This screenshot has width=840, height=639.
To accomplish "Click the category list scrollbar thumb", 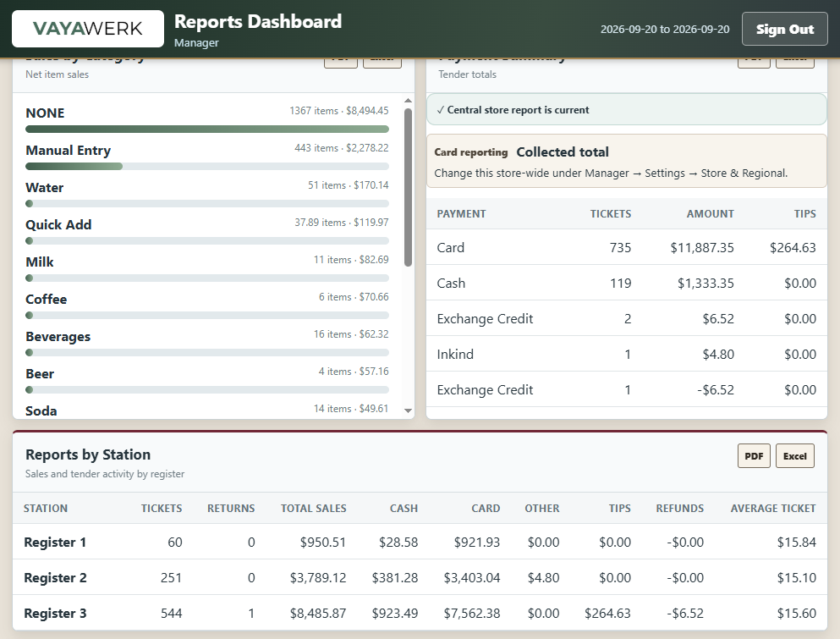I will (x=409, y=187).
